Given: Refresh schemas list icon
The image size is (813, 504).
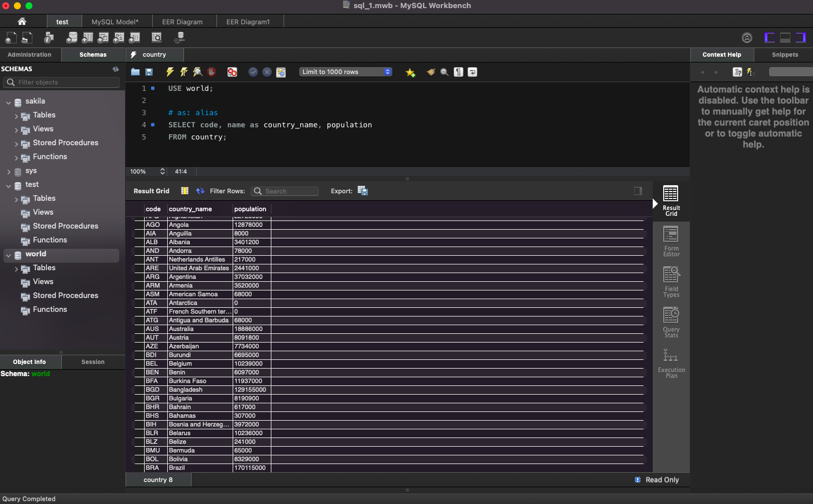Looking at the screenshot, I should coord(116,69).
